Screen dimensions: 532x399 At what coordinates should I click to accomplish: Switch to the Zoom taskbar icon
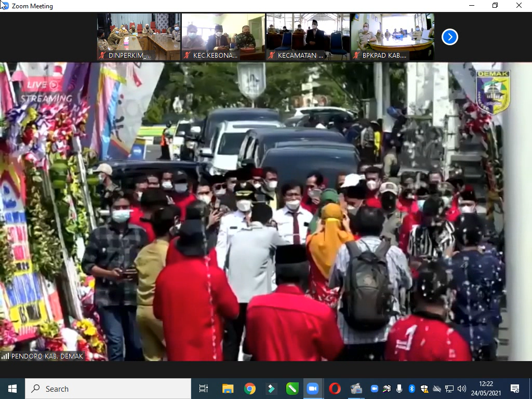[x=312, y=389]
